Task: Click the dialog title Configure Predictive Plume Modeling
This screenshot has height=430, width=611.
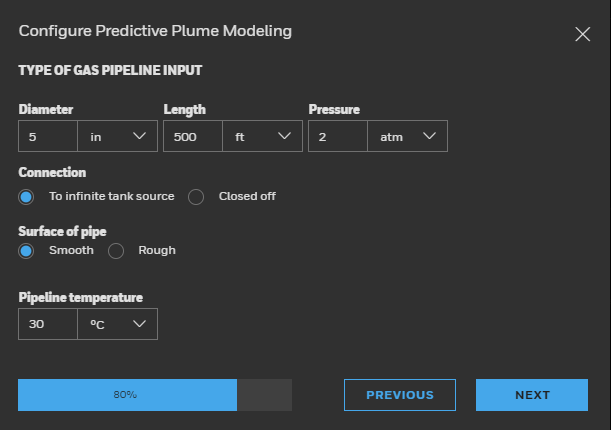Action: (x=155, y=31)
